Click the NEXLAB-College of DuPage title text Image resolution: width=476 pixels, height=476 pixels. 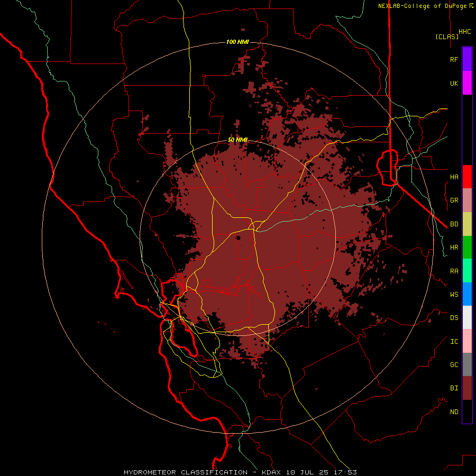click(x=424, y=6)
